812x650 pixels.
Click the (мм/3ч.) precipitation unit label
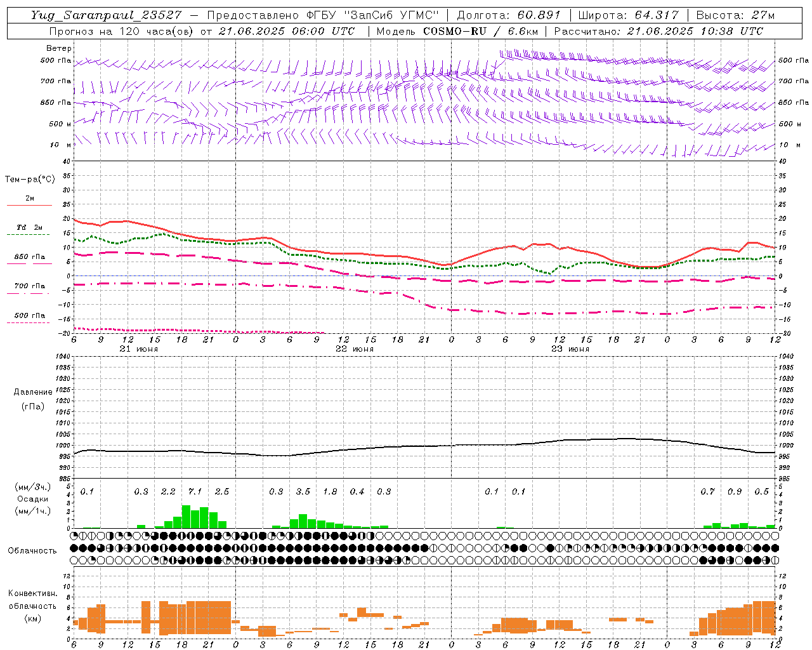point(32,487)
